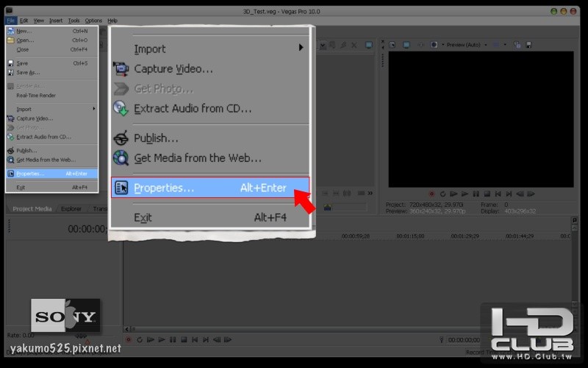Click Go to Start under video preview
Screen dimensions: 588x368
(x=498, y=194)
